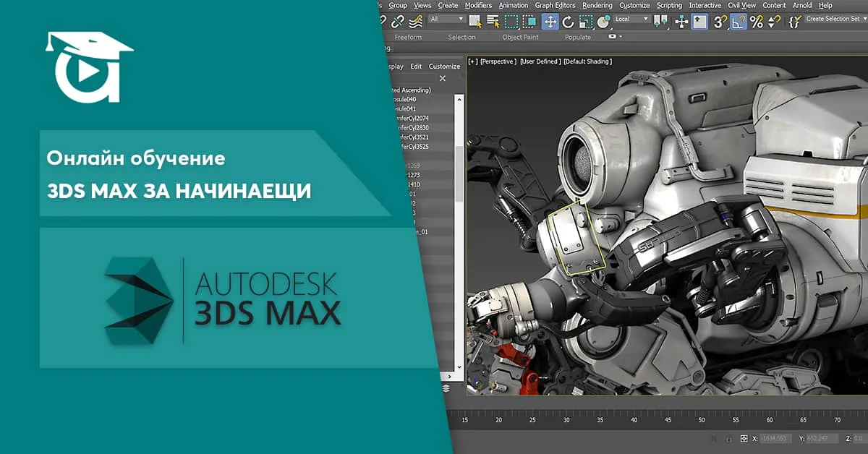Open Scene Explorer Customize menu
The image size is (868, 454).
coord(444,67)
